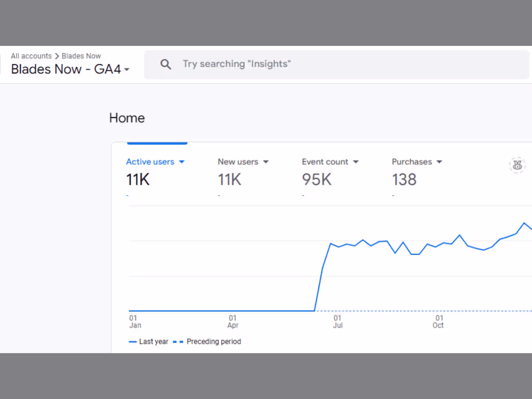Click the 138 Purchases value
This screenshot has width=532, height=399.
click(x=404, y=179)
